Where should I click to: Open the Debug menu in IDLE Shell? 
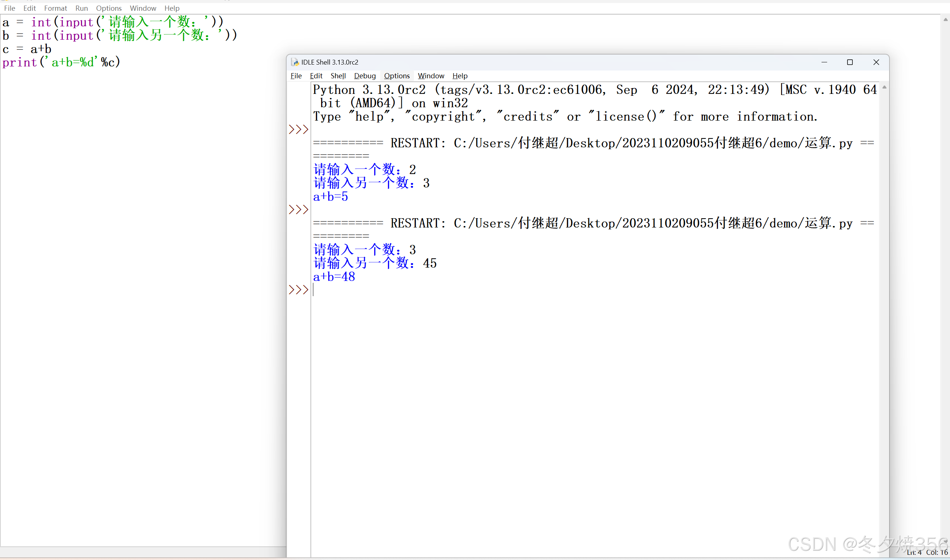coord(365,76)
